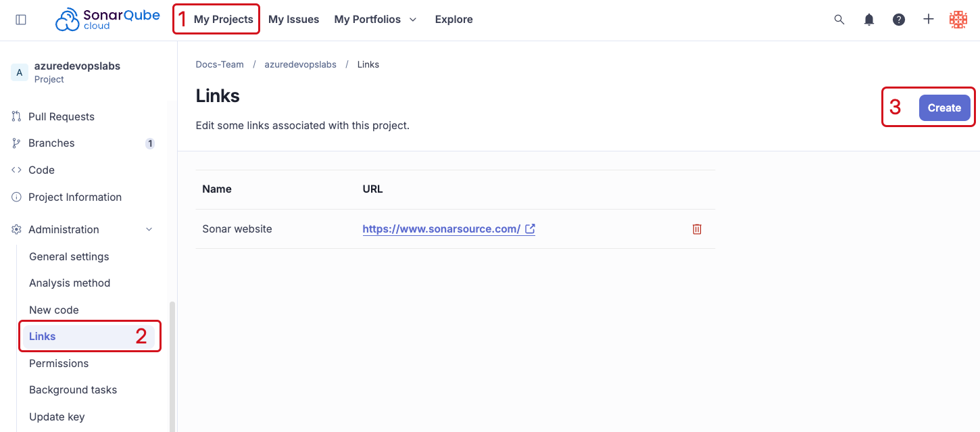Click the Sonar website name cell
980x432 pixels.
pyautogui.click(x=237, y=229)
